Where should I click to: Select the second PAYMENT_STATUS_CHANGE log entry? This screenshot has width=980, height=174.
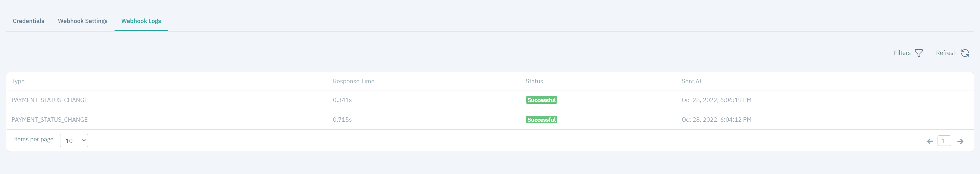point(50,119)
